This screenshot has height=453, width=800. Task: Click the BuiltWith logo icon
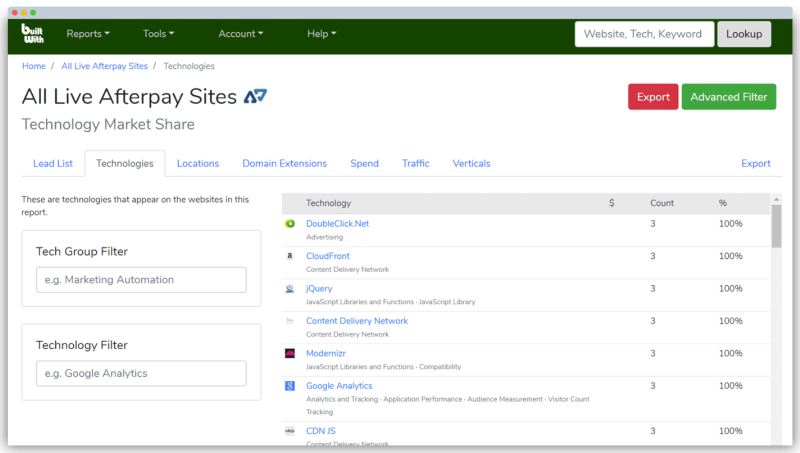33,33
